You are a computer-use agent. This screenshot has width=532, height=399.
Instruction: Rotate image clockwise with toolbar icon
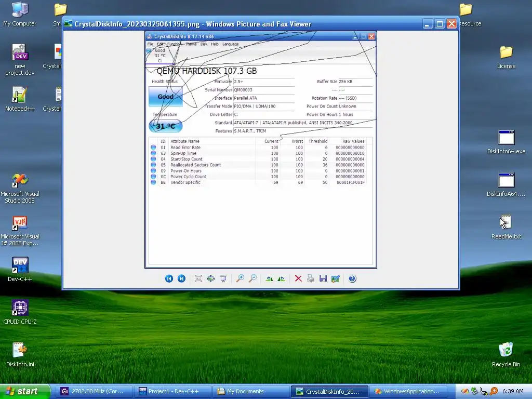click(270, 278)
